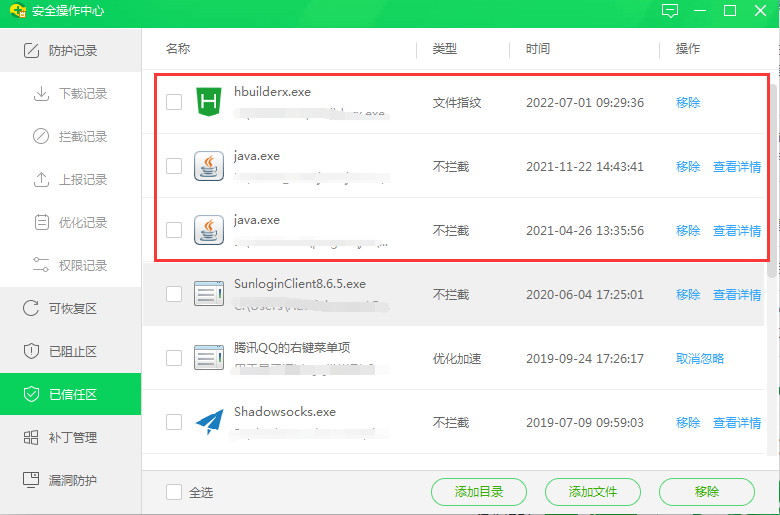Tick the checkbox for Shadowsocks.exe

coord(174,422)
